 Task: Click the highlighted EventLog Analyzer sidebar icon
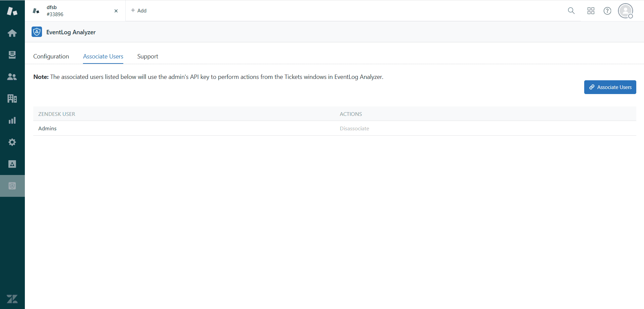click(x=12, y=185)
